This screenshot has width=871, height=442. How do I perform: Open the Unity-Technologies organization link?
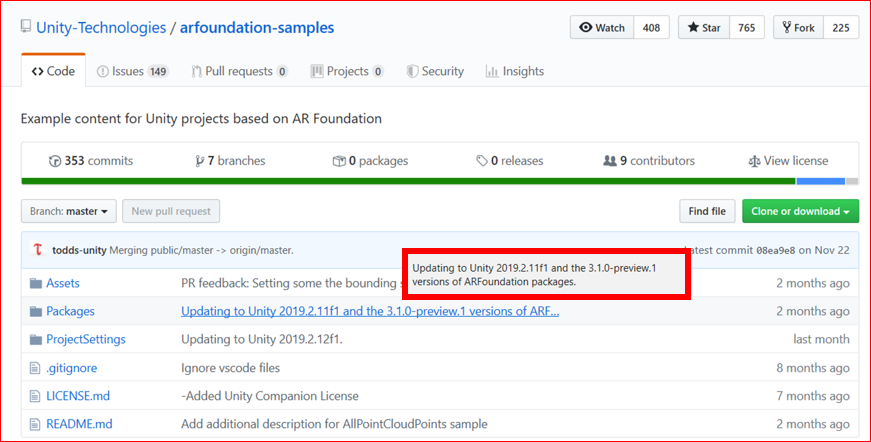(101, 28)
